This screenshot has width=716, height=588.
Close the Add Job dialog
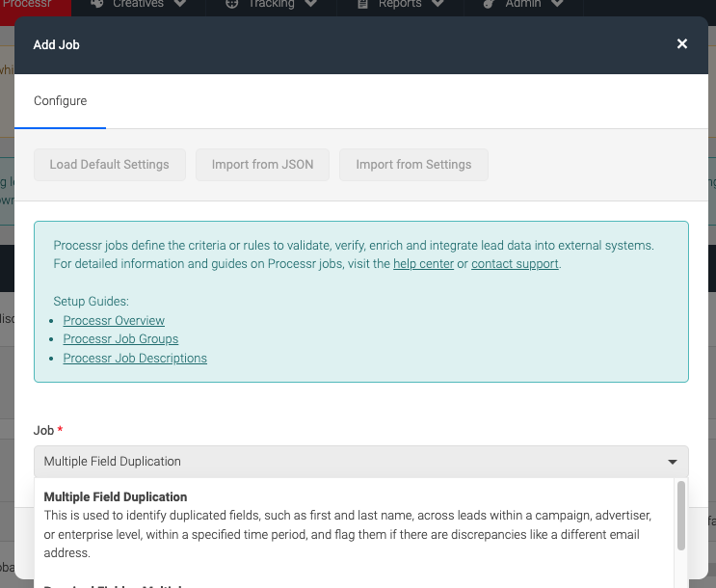(681, 44)
